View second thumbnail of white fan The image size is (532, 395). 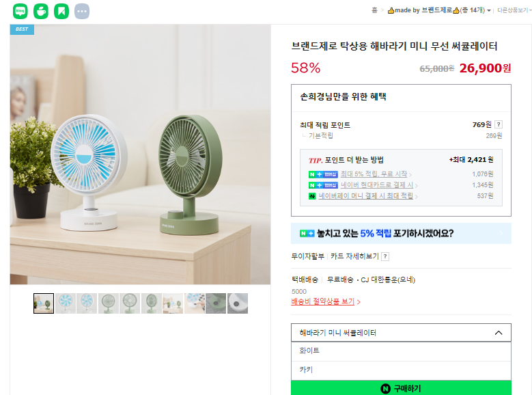pos(65,303)
